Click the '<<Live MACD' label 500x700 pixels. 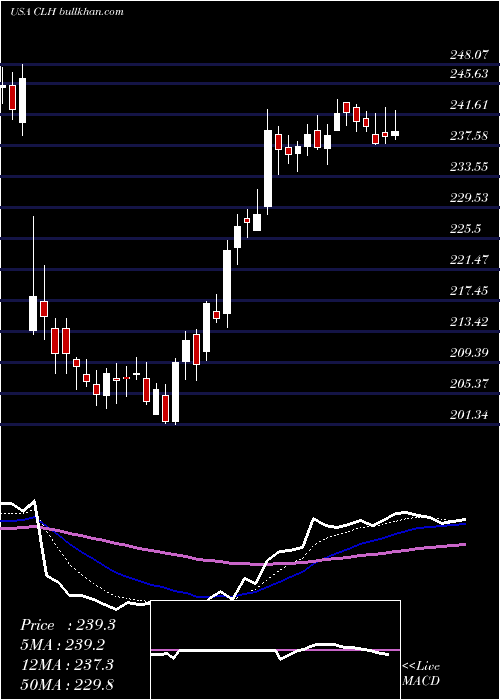coord(421,673)
